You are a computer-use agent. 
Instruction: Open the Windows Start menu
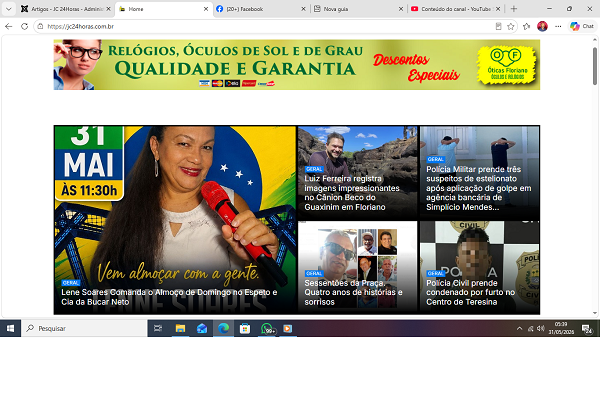pyautogui.click(x=10, y=328)
